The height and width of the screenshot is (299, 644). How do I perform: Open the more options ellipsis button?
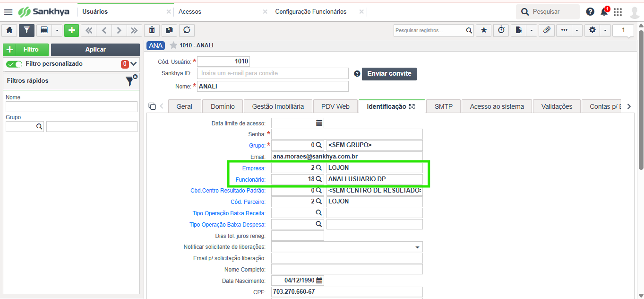pos(564,30)
